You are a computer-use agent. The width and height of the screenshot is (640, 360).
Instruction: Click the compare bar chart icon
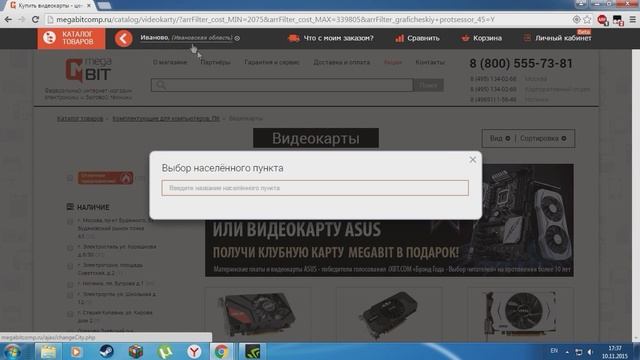pyautogui.click(x=400, y=38)
